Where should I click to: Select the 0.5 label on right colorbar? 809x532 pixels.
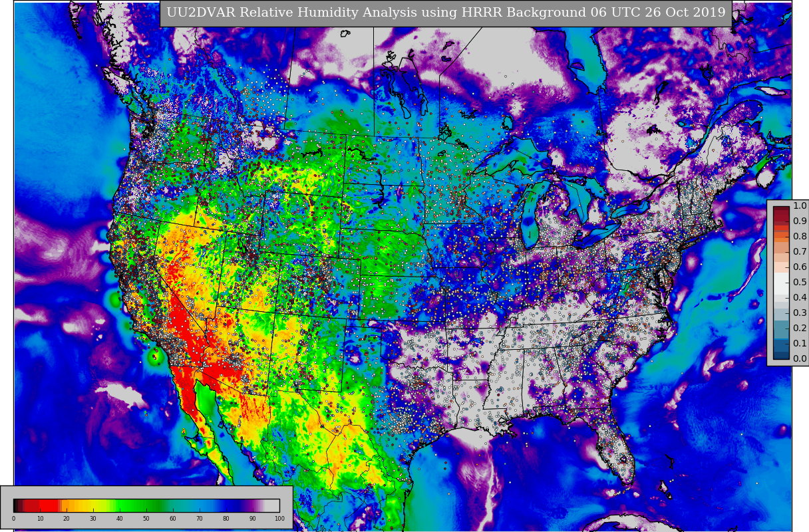coord(800,283)
